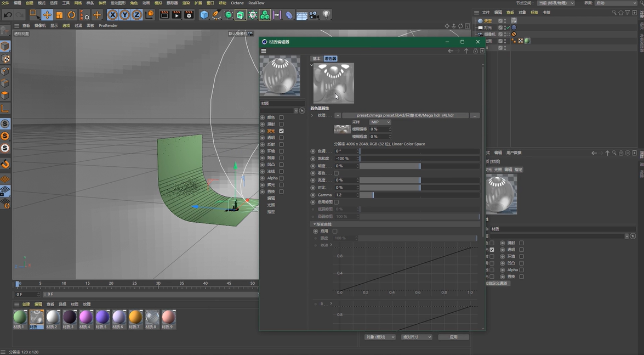Enable the 颜色 channel checkbox in Material Editor
Image resolution: width=644 pixels, height=355 pixels.
tap(281, 117)
